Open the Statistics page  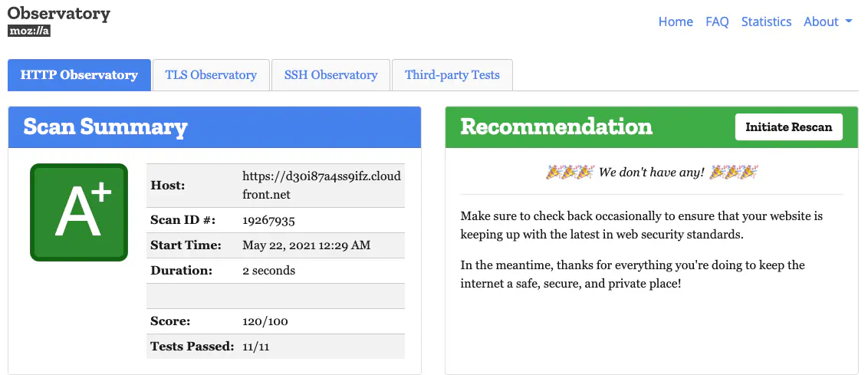(x=766, y=21)
